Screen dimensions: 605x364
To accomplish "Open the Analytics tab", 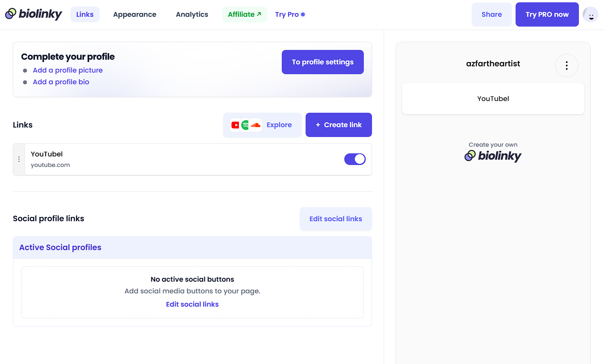I will [192, 14].
